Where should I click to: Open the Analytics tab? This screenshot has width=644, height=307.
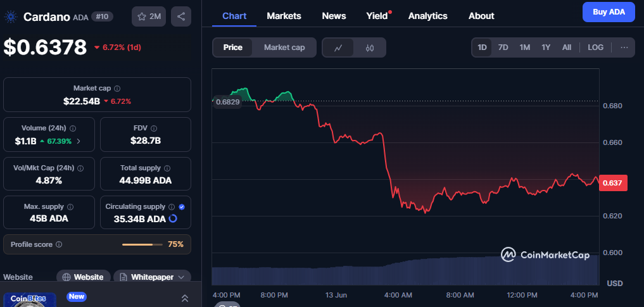point(427,16)
